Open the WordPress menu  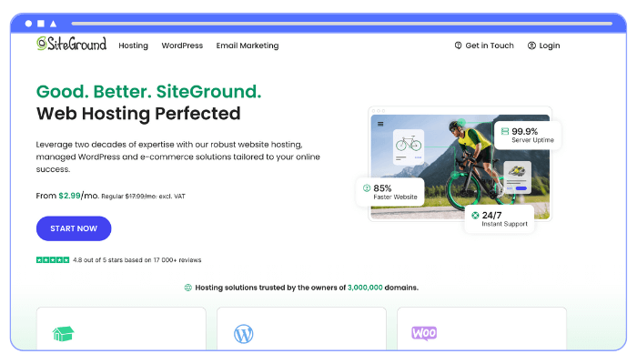[182, 45]
